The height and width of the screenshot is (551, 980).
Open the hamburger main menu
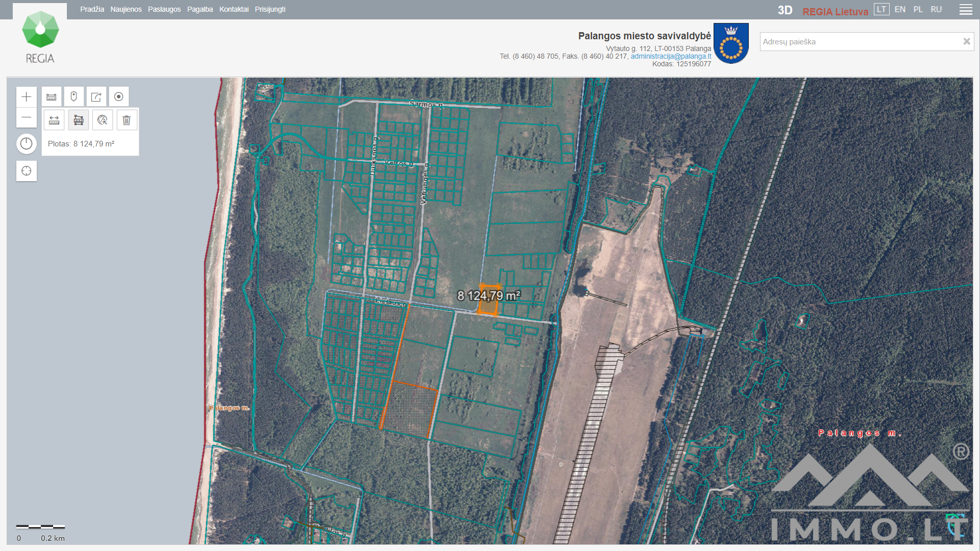965,10
